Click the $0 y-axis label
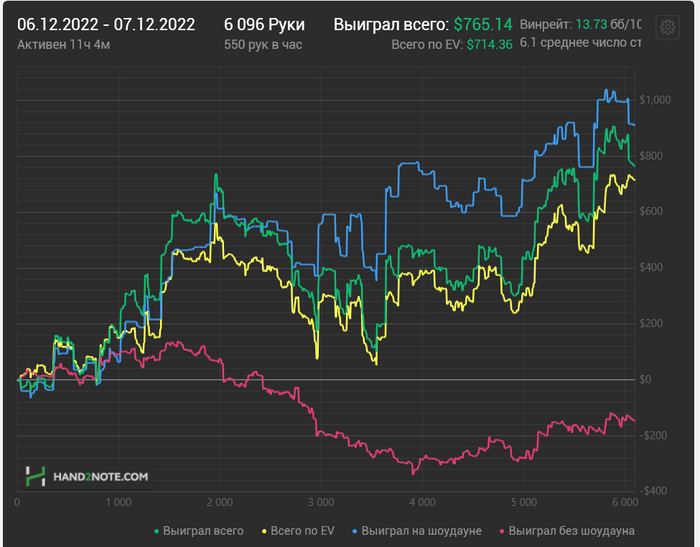Screen dimensions: 700x547 pyautogui.click(x=646, y=380)
